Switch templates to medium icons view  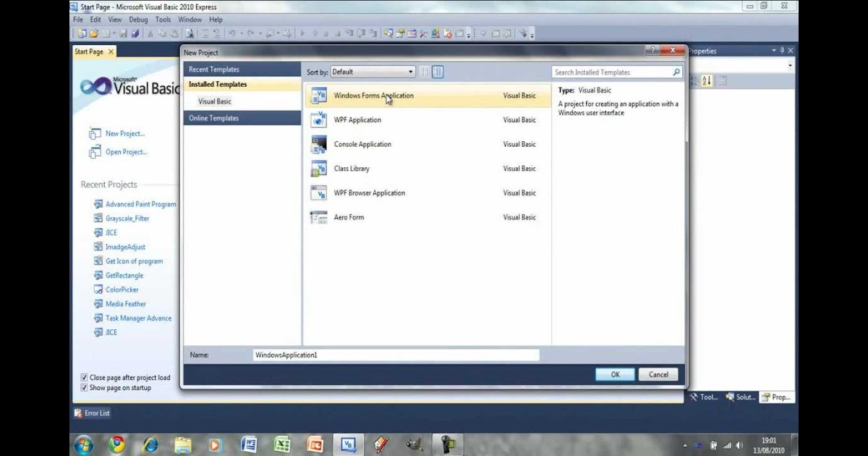(438, 72)
